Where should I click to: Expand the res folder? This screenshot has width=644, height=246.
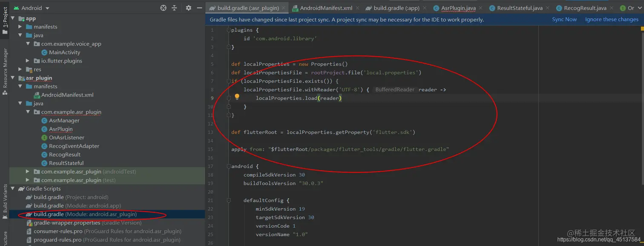(x=20, y=69)
